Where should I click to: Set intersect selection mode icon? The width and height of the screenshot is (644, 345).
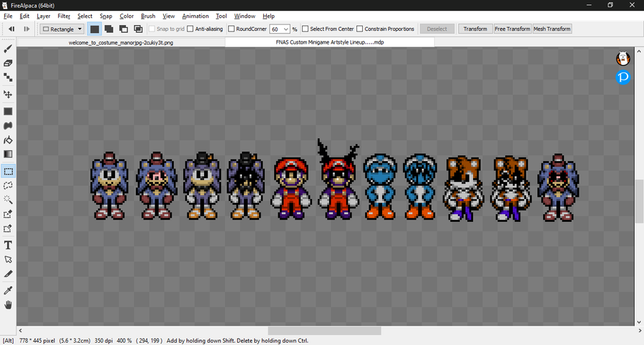(x=138, y=29)
